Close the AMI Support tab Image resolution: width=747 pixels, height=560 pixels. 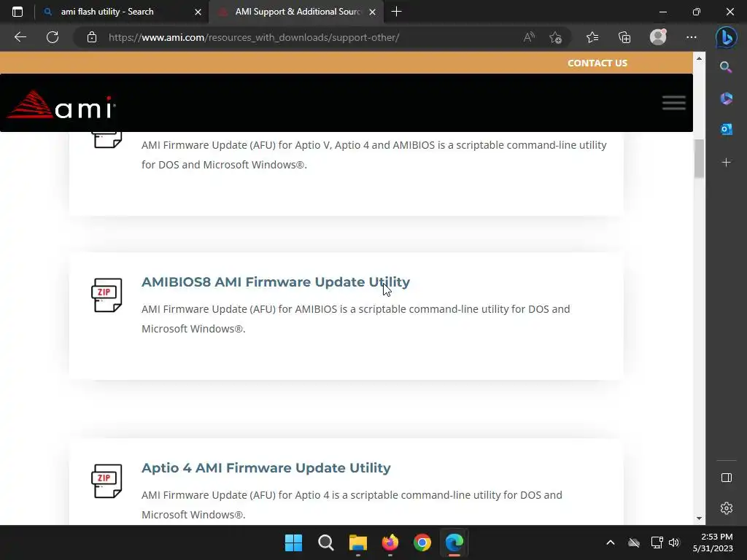pos(372,12)
